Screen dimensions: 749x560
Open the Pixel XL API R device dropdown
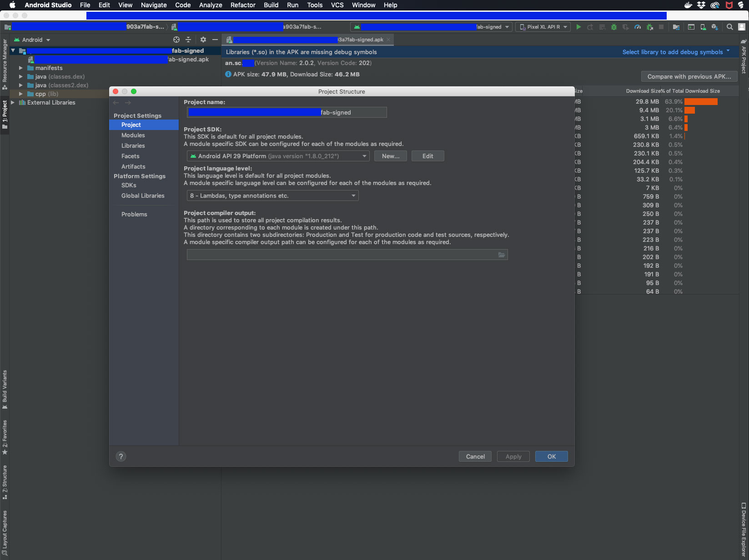coord(543,27)
